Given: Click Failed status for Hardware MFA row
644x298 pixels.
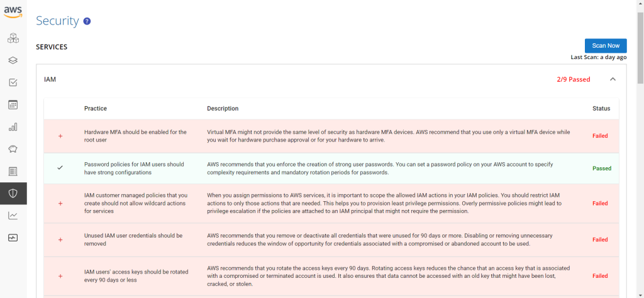Looking at the screenshot, I should pos(600,136).
